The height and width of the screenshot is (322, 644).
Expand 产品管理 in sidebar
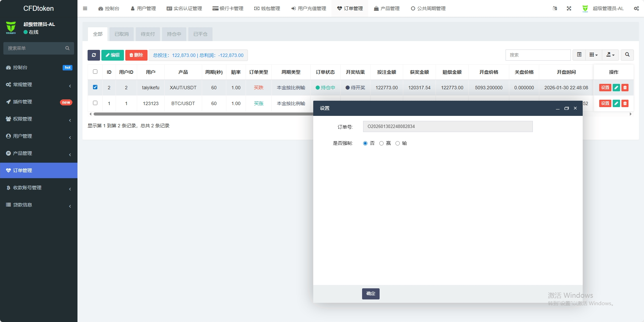pyautogui.click(x=39, y=153)
